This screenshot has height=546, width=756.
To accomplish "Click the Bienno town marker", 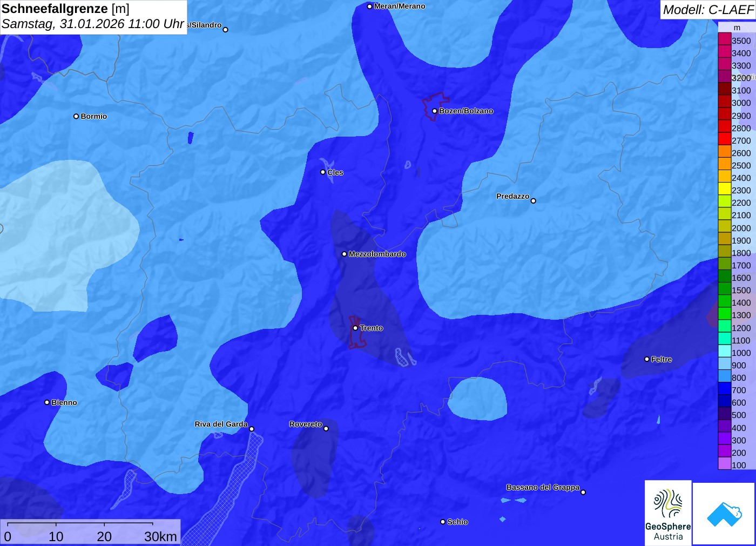I will coord(47,402).
